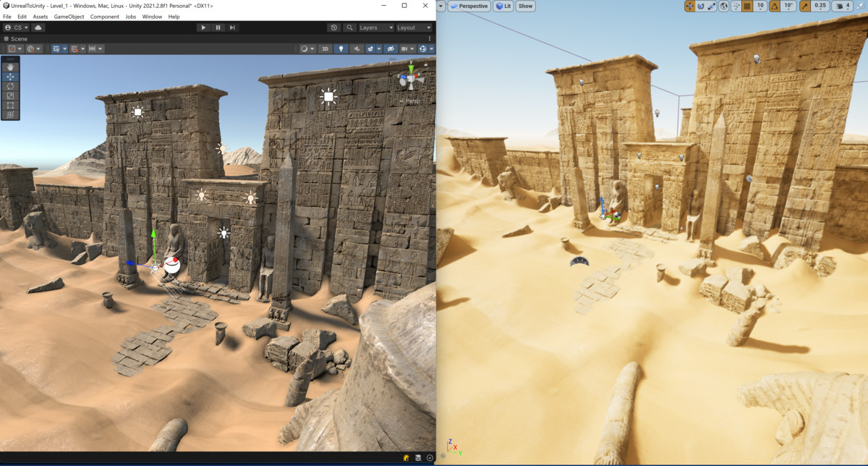The height and width of the screenshot is (466, 868).
Task: Toggle scene lighting with the bulb icon
Action: tap(341, 48)
